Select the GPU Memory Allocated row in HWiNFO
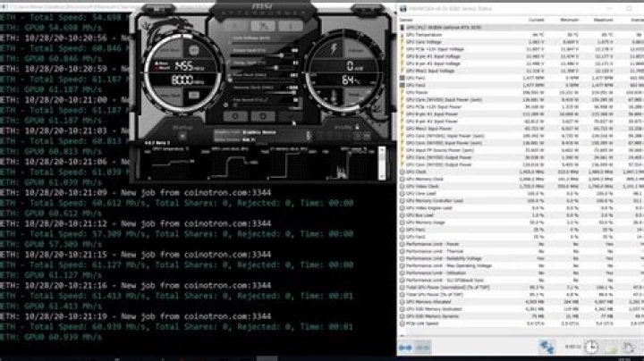The width and height of the screenshot is (644, 361). click(x=521, y=302)
